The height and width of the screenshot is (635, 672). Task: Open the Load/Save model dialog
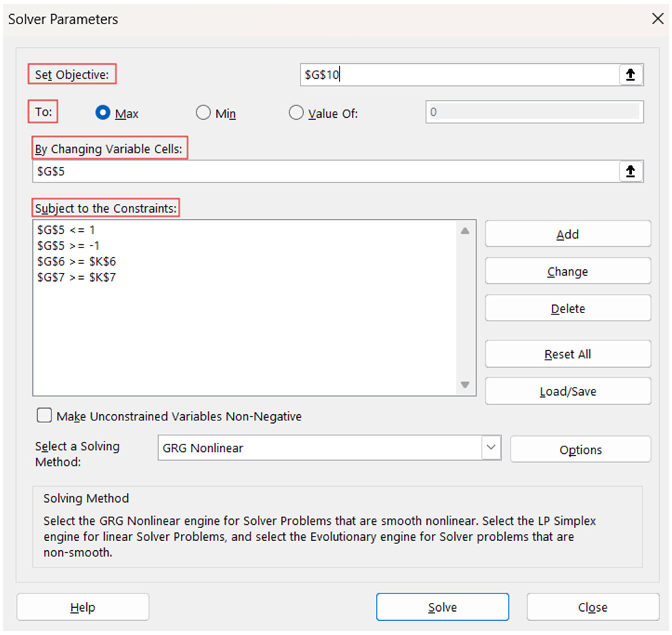(x=568, y=391)
